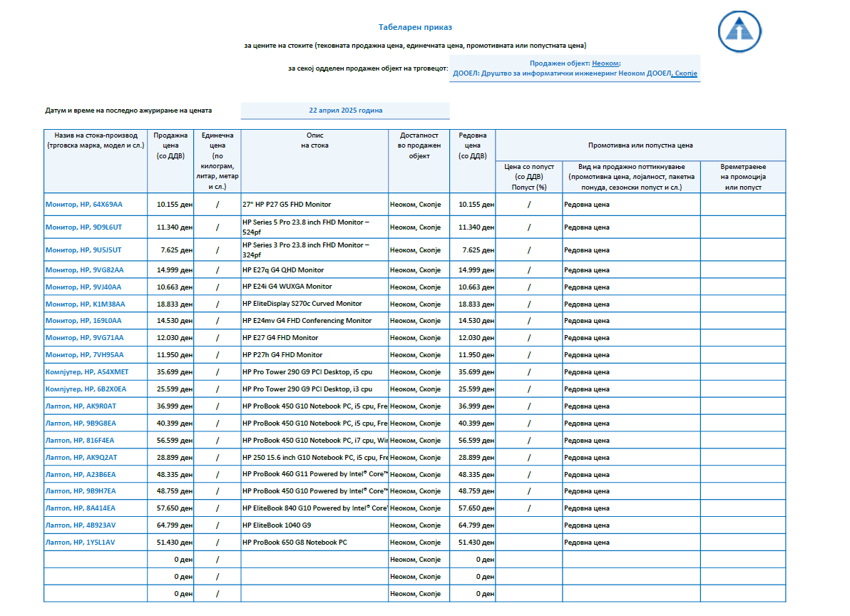Select the HP Series 3 Pro 23.8 inch description

(314, 250)
